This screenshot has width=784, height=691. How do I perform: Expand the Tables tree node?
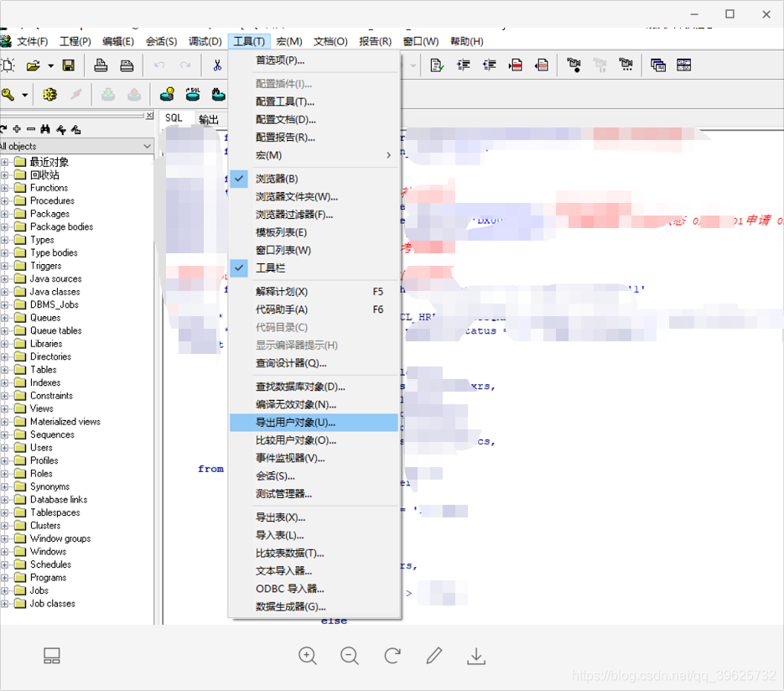pos(4,370)
